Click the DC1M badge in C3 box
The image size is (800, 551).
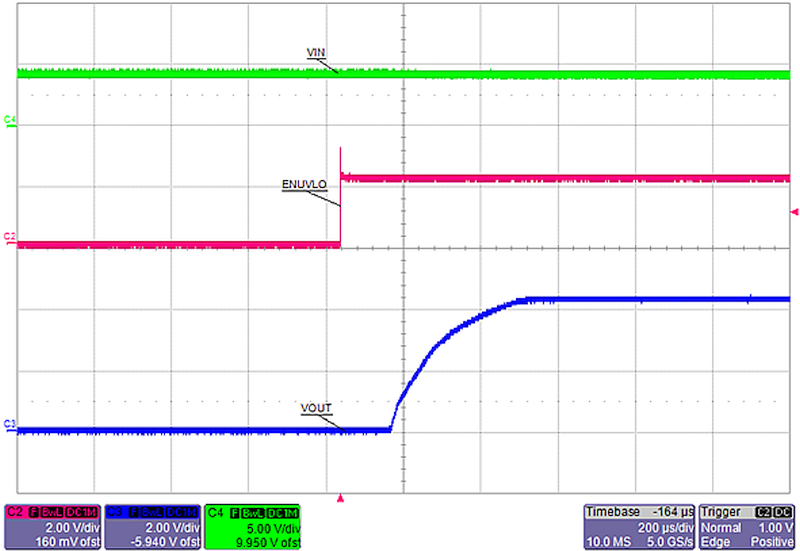pos(181,512)
